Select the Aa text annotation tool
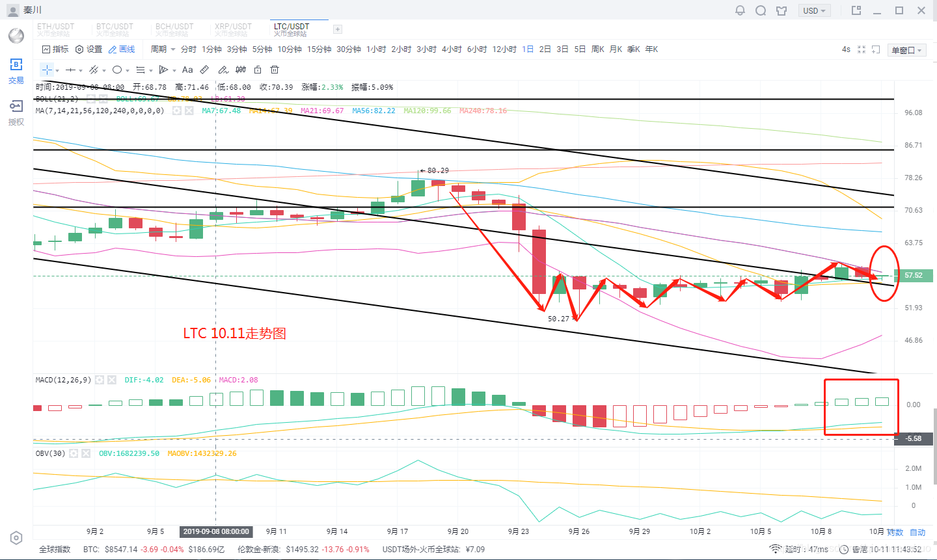 pyautogui.click(x=187, y=70)
